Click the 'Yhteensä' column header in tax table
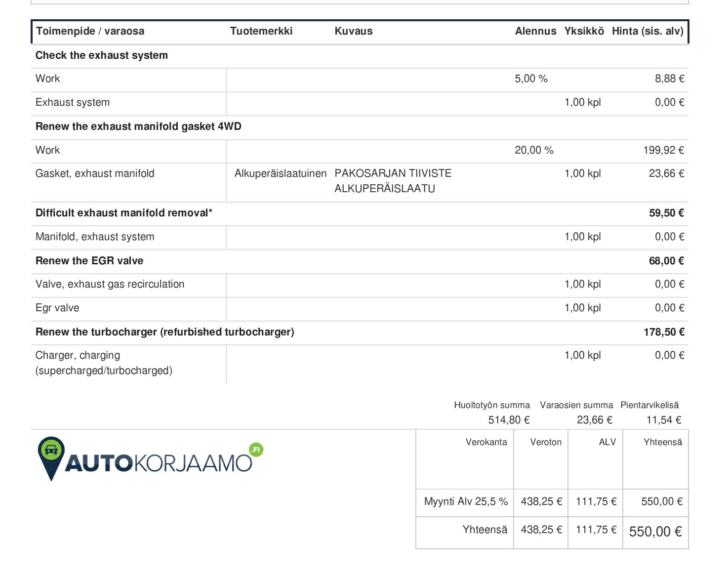Screen dimensions: 728x579 pos(663,442)
